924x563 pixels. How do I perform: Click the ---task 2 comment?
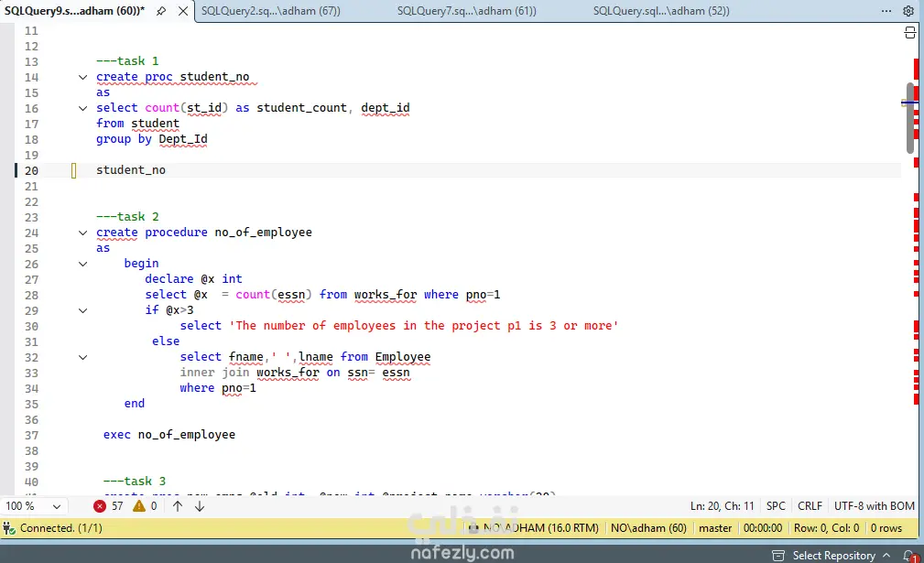pos(127,217)
